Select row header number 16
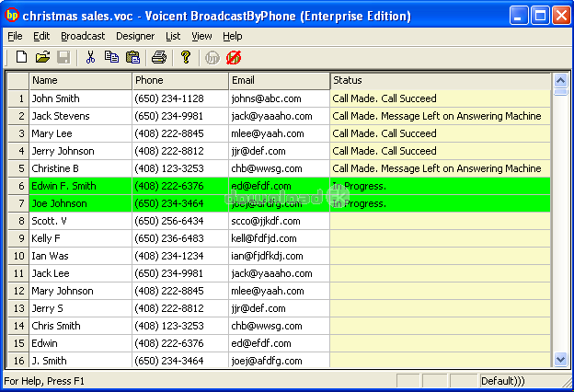The height and width of the screenshot is (392, 574). click(18, 361)
